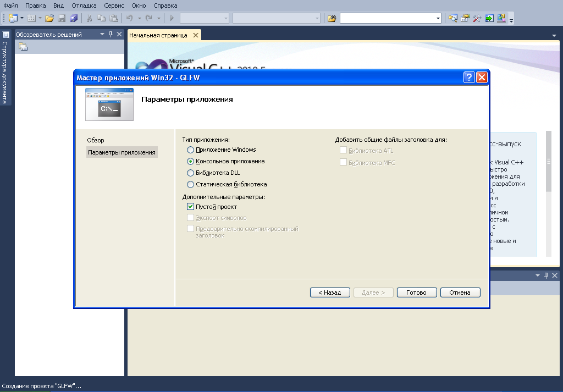Open the Правка menu

coord(36,5)
